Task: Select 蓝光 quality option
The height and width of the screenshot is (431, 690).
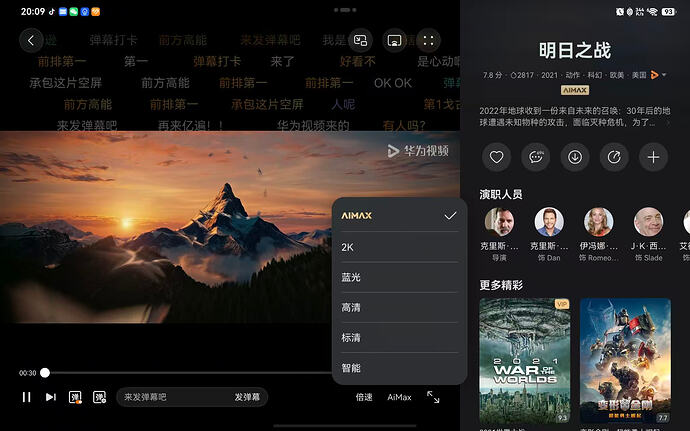Action: 400,277
